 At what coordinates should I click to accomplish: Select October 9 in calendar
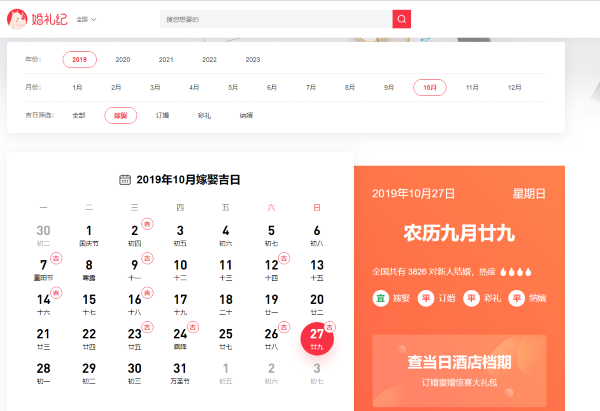point(135,270)
